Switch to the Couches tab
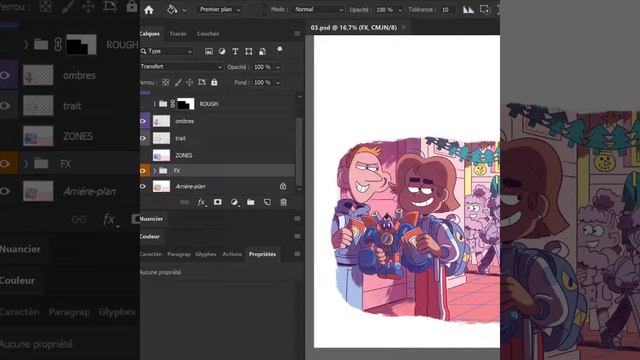This screenshot has height=360, width=640. (208, 34)
